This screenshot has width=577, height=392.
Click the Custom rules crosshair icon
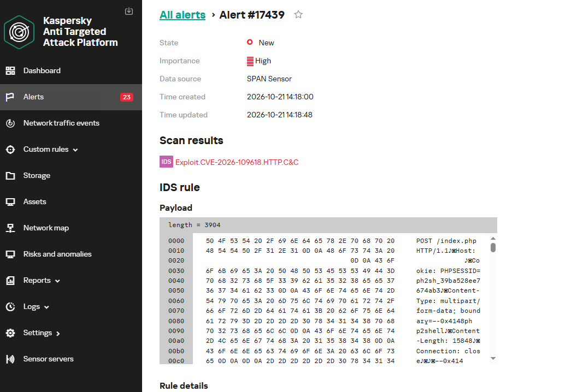10,150
